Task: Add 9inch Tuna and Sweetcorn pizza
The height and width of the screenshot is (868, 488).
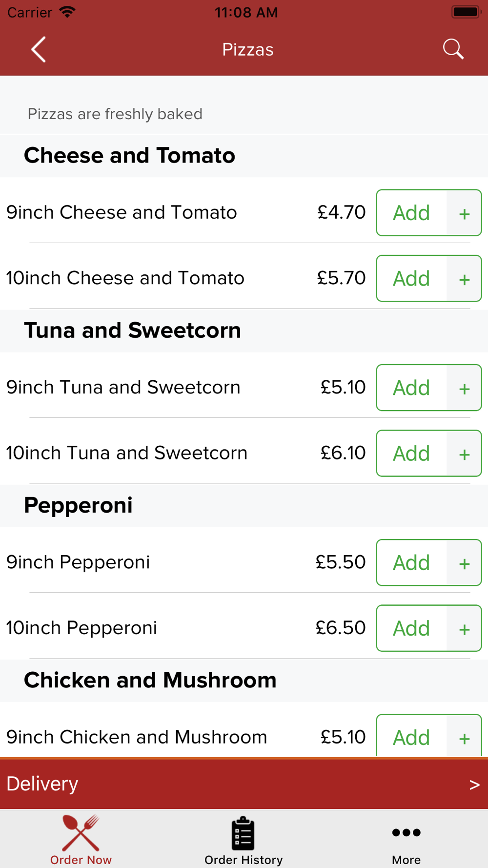Action: [x=411, y=388]
